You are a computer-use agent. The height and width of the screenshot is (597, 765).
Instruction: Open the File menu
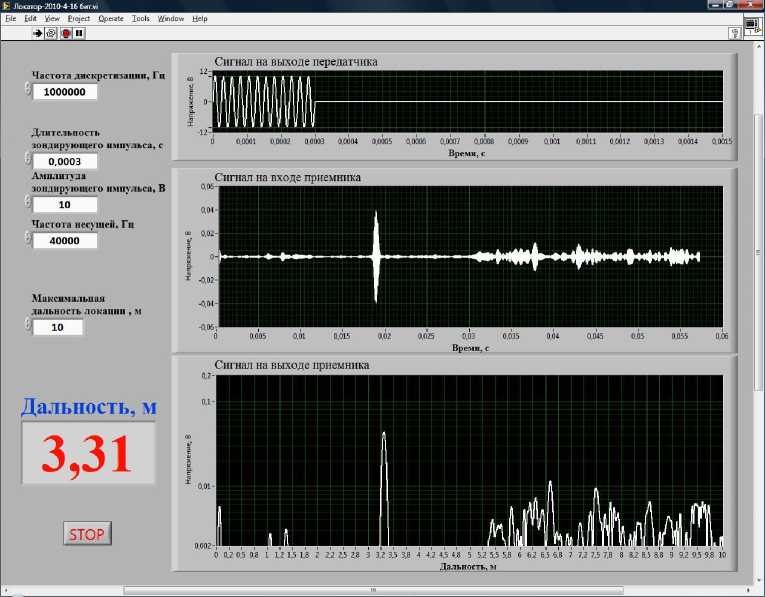[10, 18]
